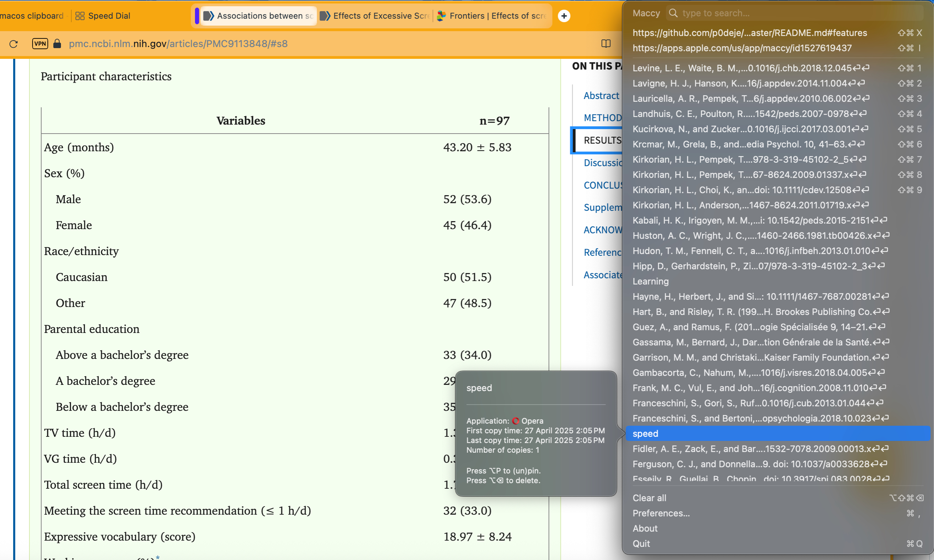Click the PMC arrow favicon on the active tab
Screen dimensions: 934x560
click(209, 16)
